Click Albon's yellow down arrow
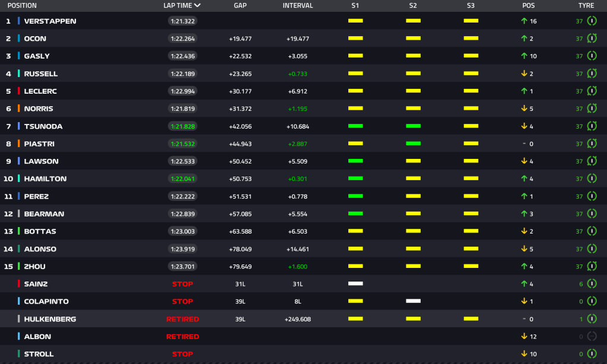607x364 pixels. point(524,336)
